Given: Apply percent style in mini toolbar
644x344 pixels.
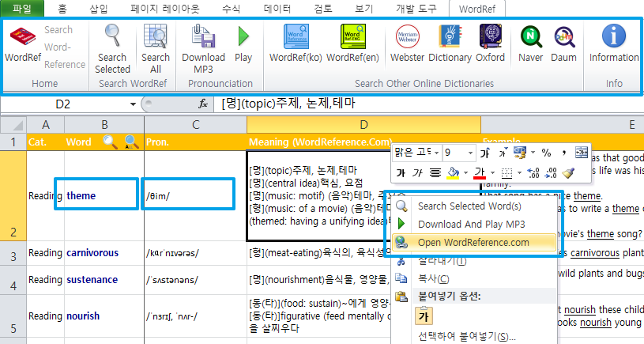Looking at the screenshot, I should click(546, 153).
